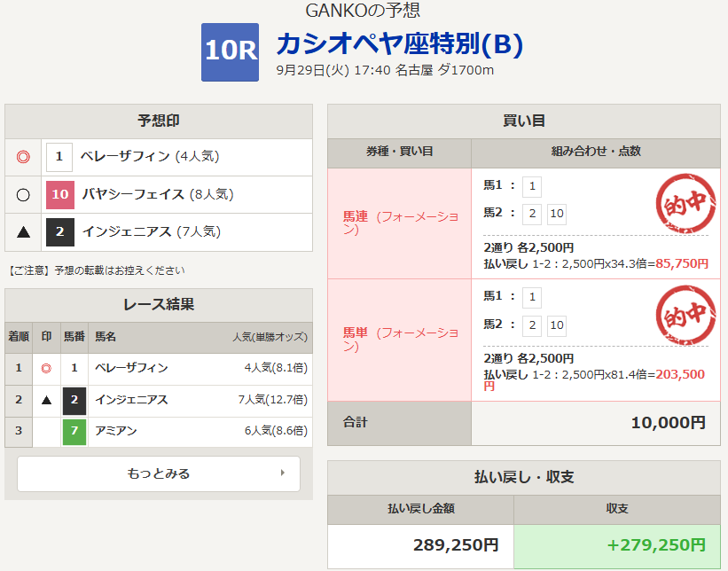Click the blue 10R race badge
This screenshot has width=728, height=571.
pos(230,52)
